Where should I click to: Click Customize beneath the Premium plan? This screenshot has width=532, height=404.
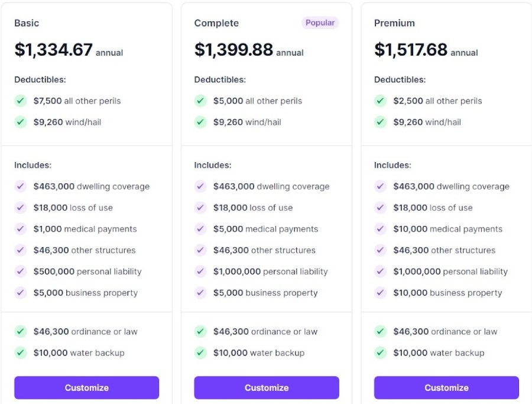tap(446, 387)
